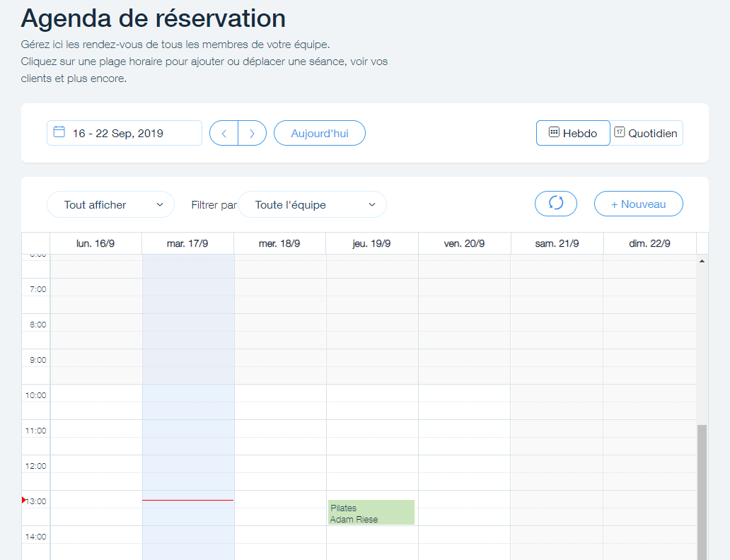
Task: Select the lun. 16/9 column header
Action: click(x=95, y=243)
